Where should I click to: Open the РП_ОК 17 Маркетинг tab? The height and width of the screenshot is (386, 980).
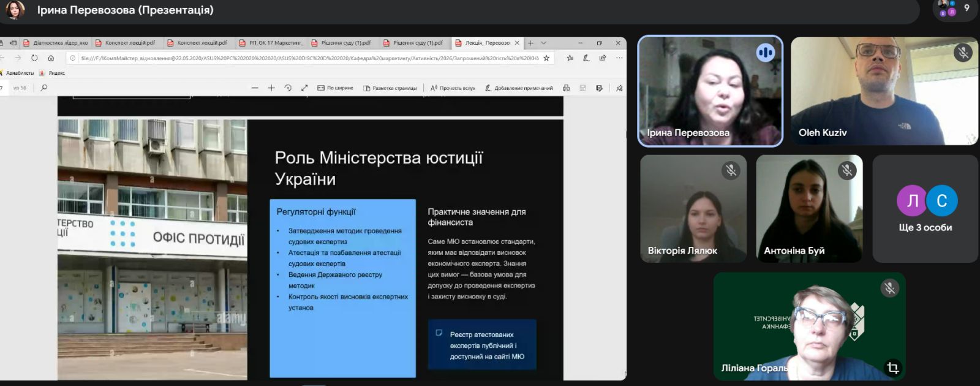click(x=271, y=43)
